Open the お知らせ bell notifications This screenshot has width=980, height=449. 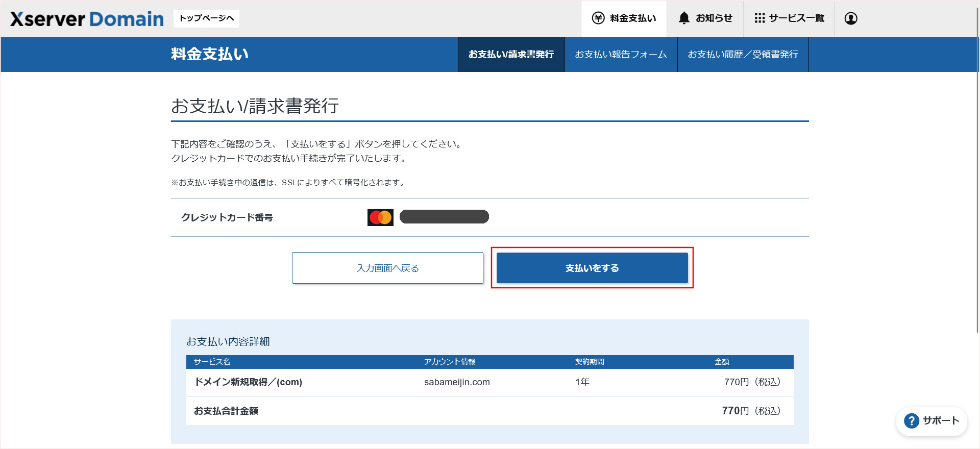pos(705,18)
